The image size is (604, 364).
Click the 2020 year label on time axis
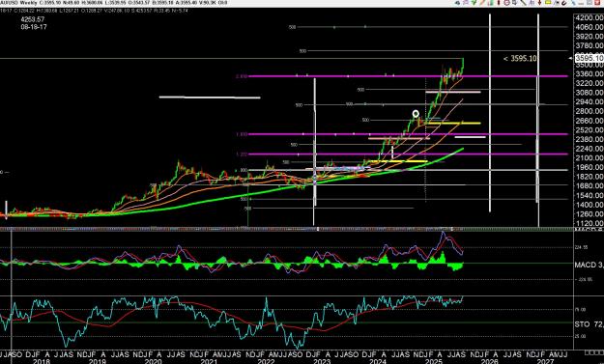tap(153, 361)
